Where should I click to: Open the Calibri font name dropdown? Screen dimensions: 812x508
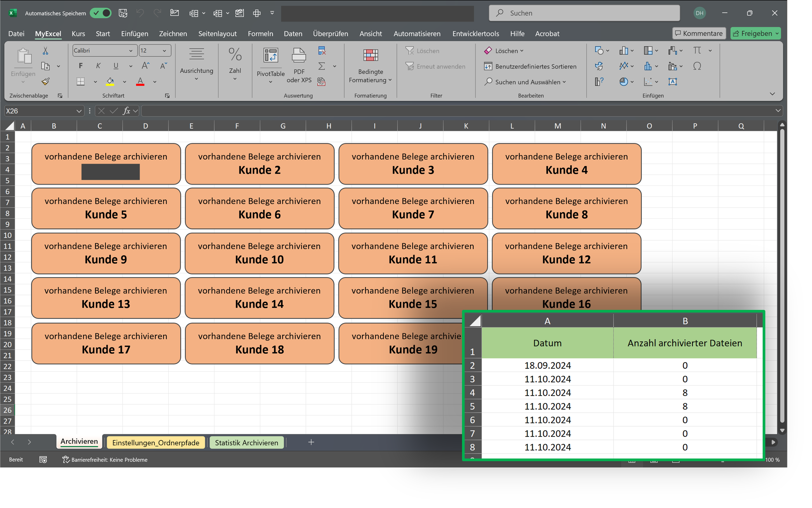(131, 51)
